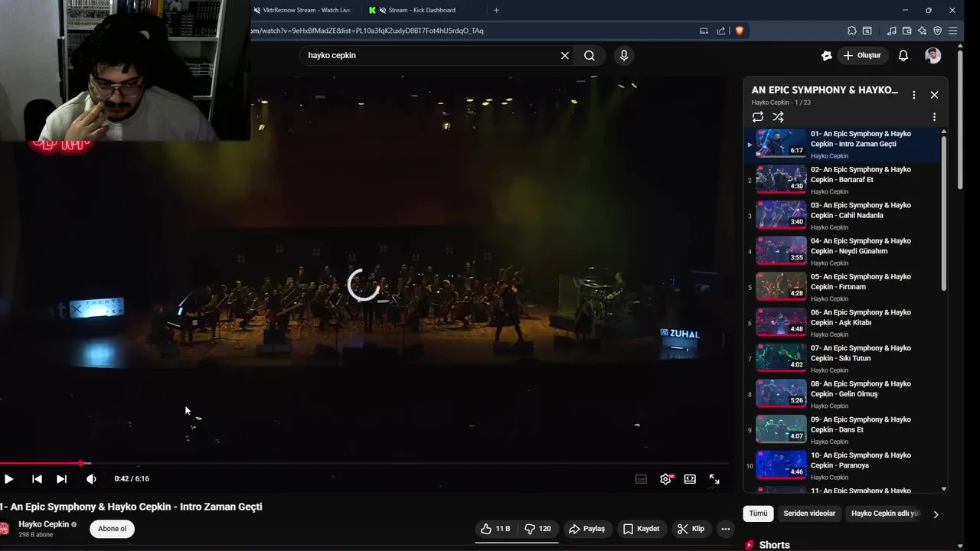Open Hayko Cepkin channel name link
Image resolution: width=980 pixels, height=551 pixels.
[44, 524]
